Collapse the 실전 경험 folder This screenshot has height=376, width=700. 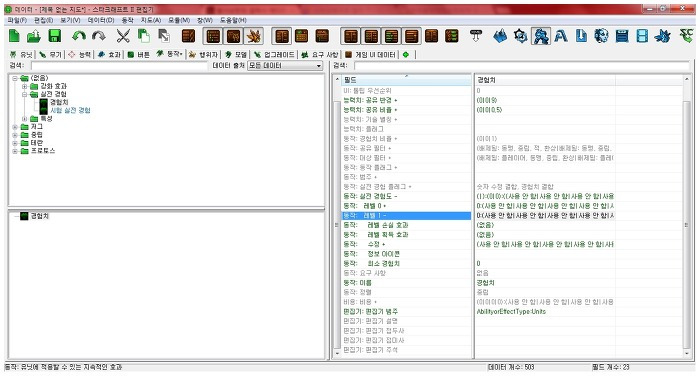(x=25, y=94)
